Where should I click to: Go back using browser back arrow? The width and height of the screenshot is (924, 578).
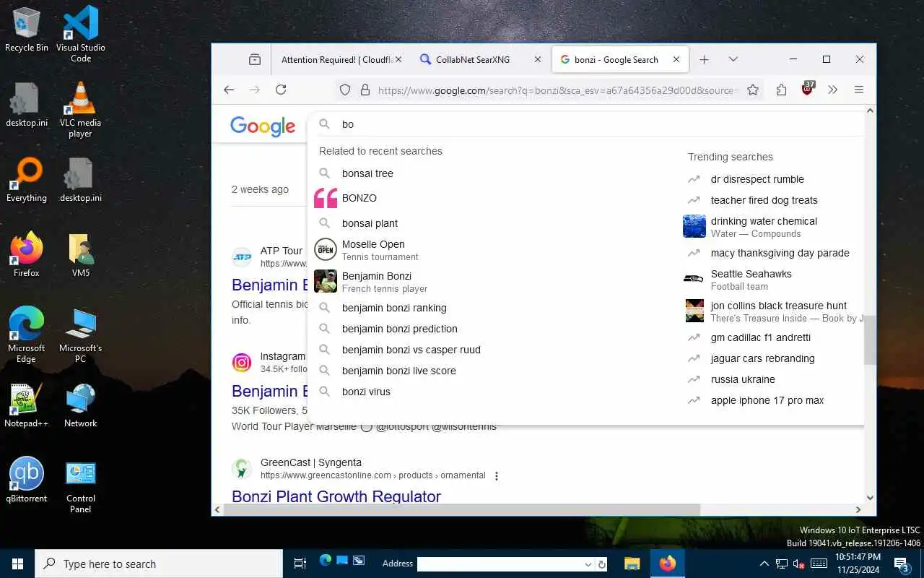pyautogui.click(x=229, y=90)
